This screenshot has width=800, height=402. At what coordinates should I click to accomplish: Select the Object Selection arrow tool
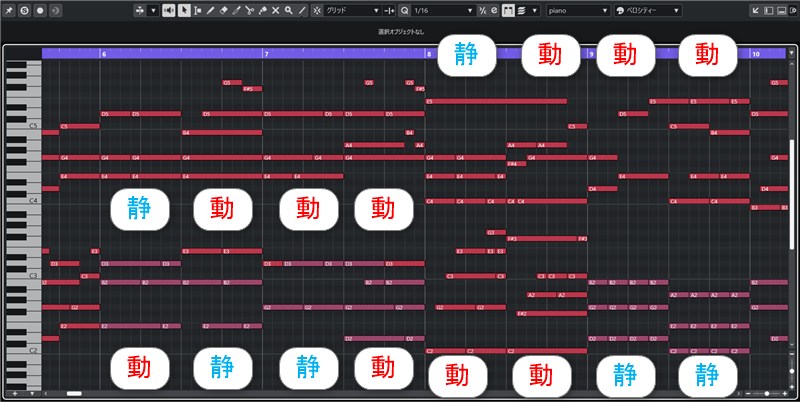click(x=184, y=10)
